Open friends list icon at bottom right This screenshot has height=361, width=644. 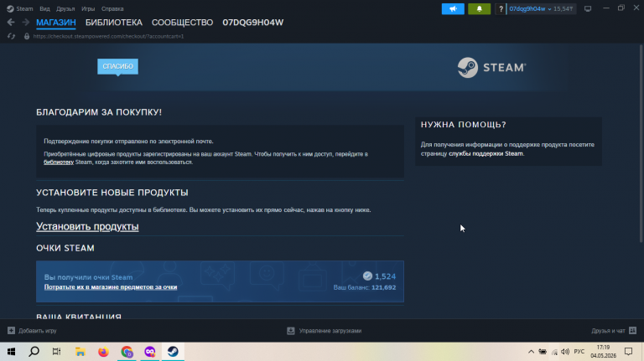pos(632,331)
